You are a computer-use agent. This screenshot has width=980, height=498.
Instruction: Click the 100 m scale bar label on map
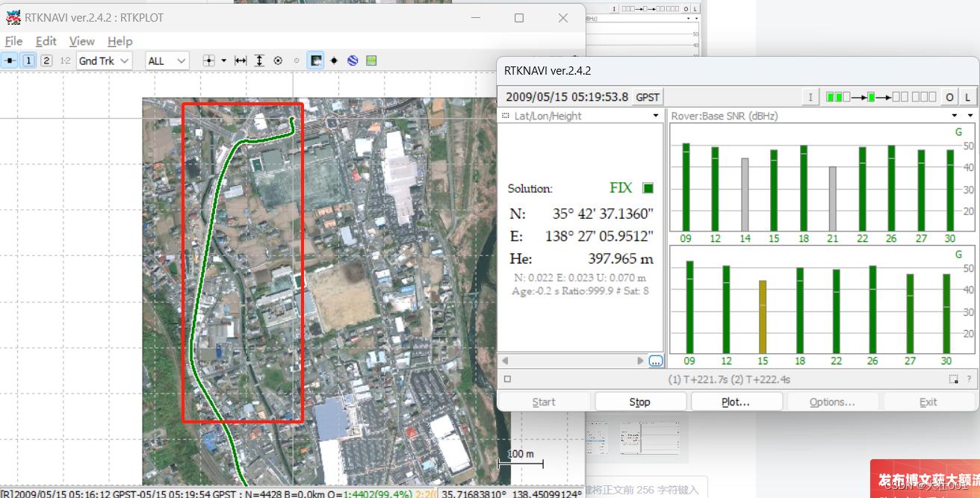(521, 454)
